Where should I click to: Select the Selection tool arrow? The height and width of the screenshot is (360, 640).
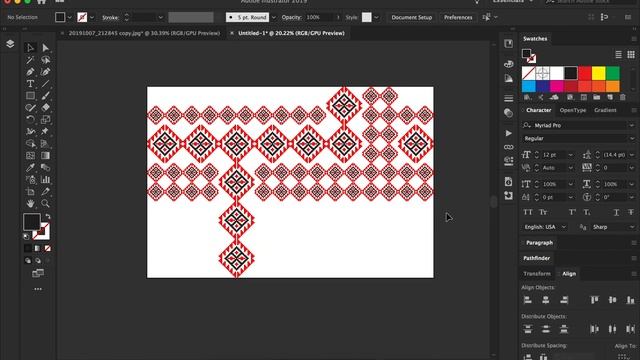coord(30,48)
